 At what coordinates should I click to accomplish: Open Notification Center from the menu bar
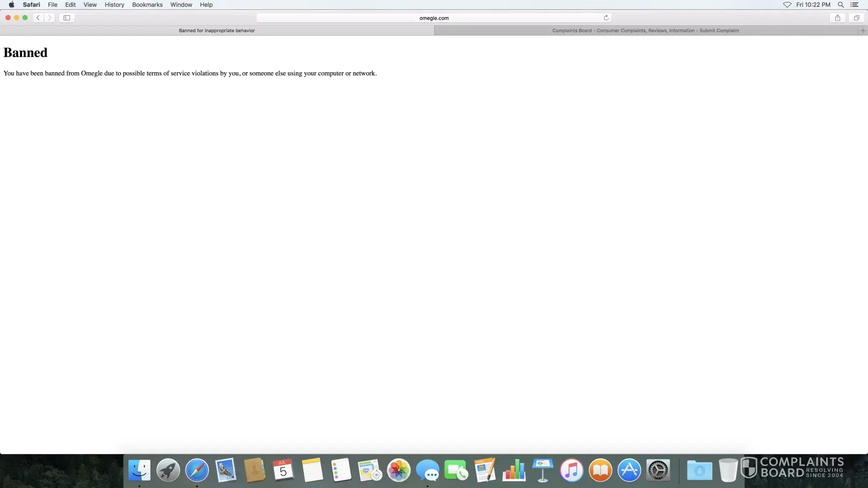(854, 4)
